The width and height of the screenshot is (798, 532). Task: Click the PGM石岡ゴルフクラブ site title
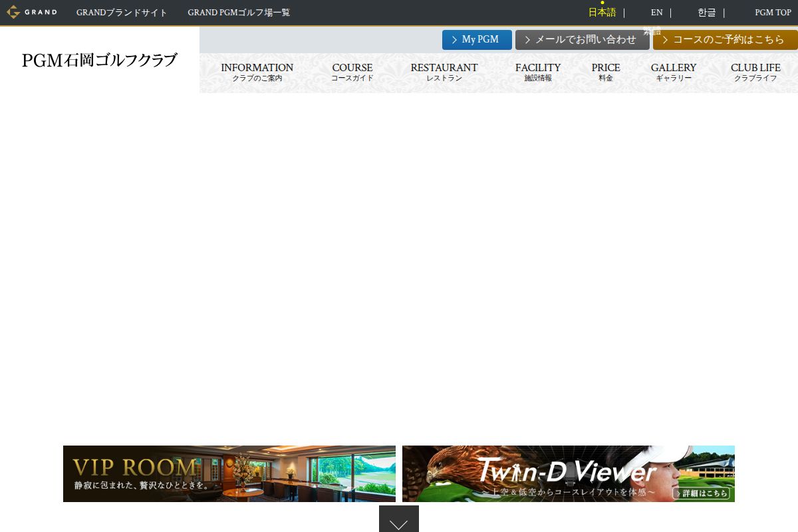pyautogui.click(x=100, y=61)
